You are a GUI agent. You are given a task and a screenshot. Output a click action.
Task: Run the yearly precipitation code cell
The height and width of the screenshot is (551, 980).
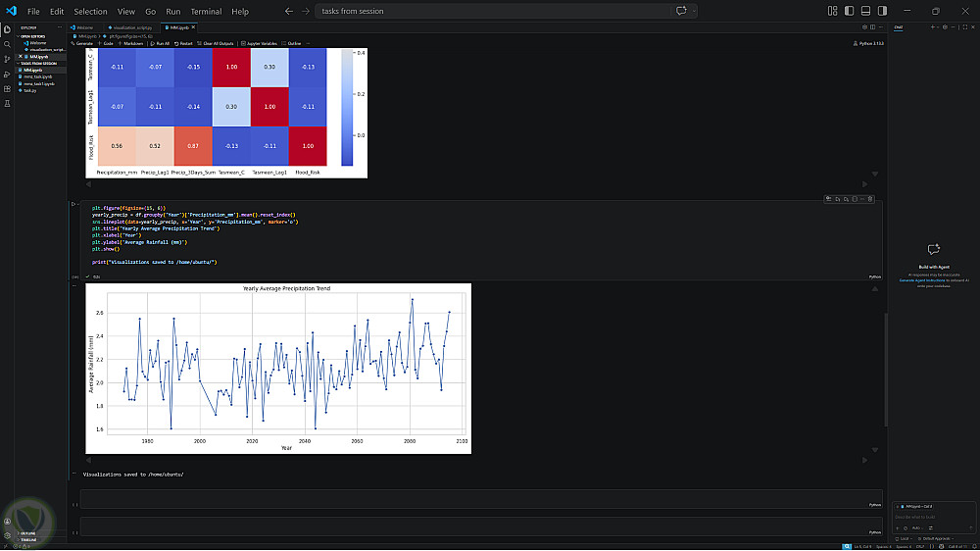coord(73,205)
